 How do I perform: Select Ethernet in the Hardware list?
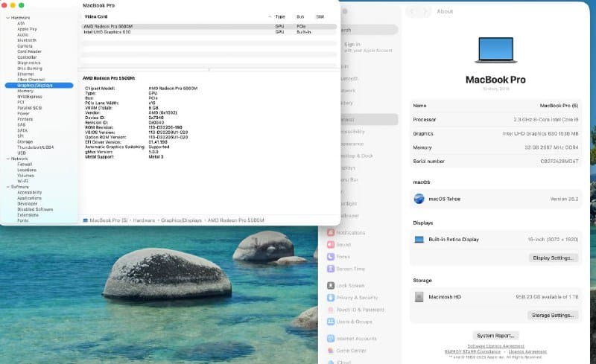tap(25, 74)
